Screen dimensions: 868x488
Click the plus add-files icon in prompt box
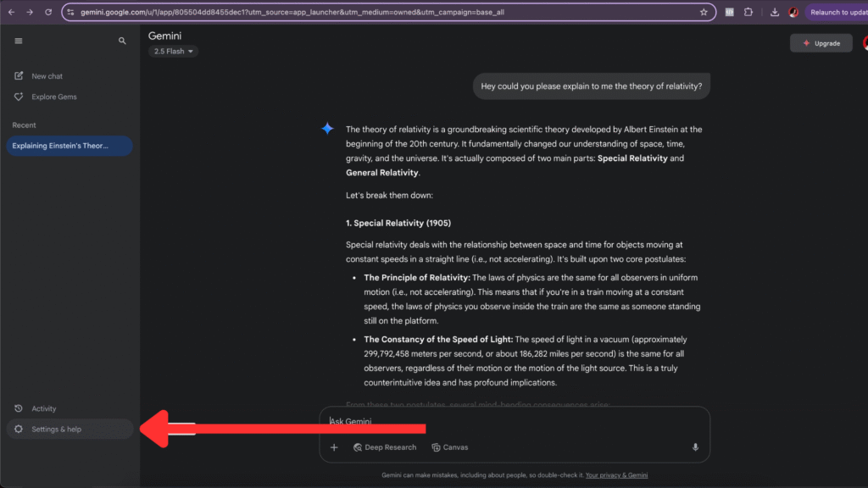click(x=334, y=447)
